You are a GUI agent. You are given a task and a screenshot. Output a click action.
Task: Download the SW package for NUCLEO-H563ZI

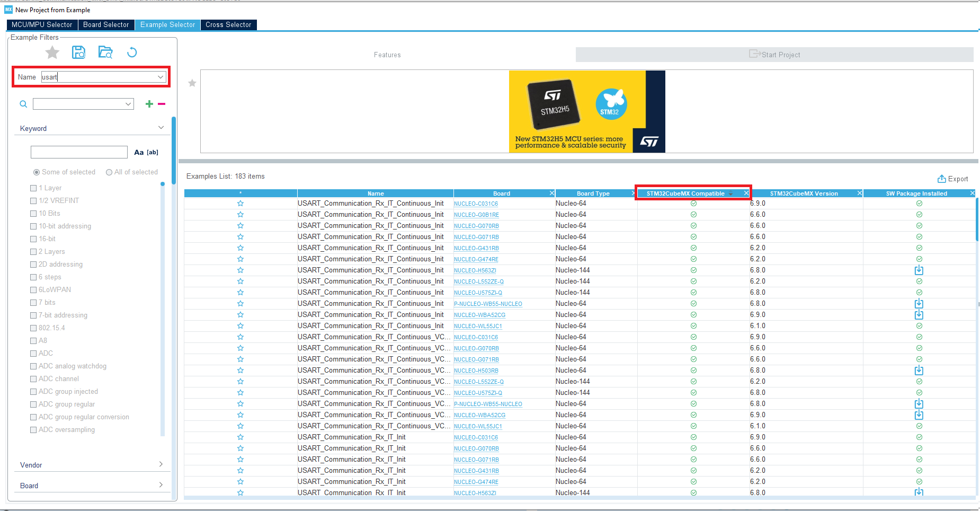919,270
